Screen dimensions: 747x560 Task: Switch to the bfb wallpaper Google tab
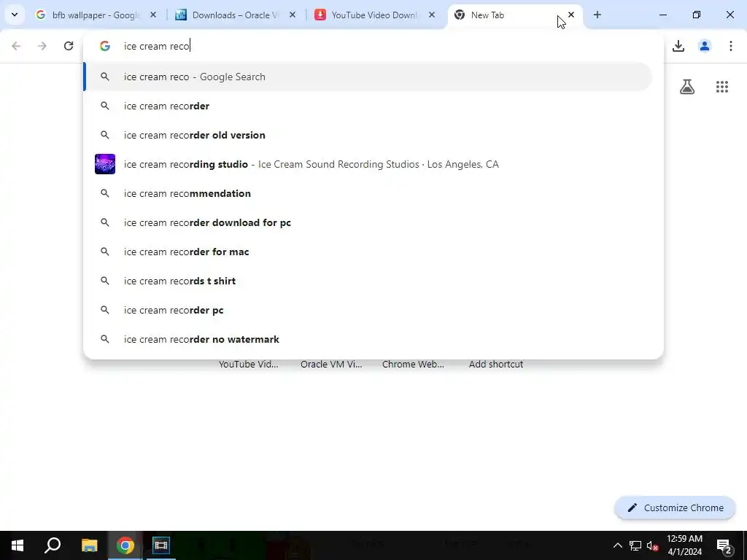coord(96,15)
